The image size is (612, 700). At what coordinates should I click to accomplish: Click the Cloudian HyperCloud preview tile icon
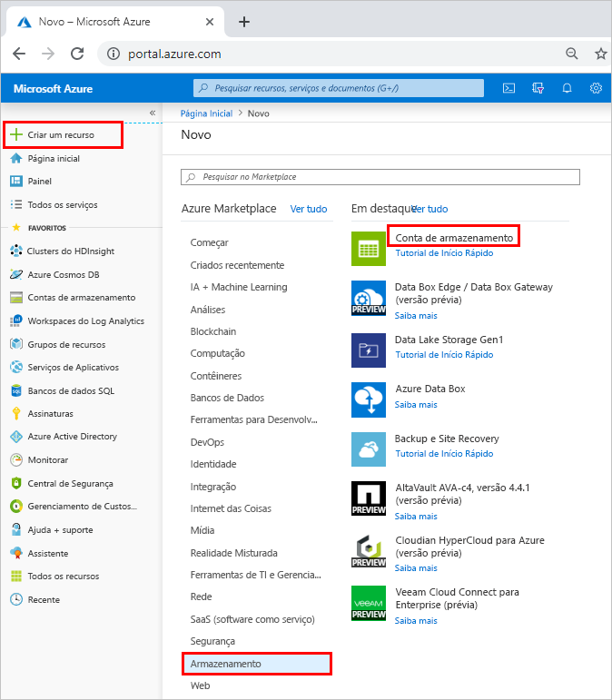[x=369, y=551]
